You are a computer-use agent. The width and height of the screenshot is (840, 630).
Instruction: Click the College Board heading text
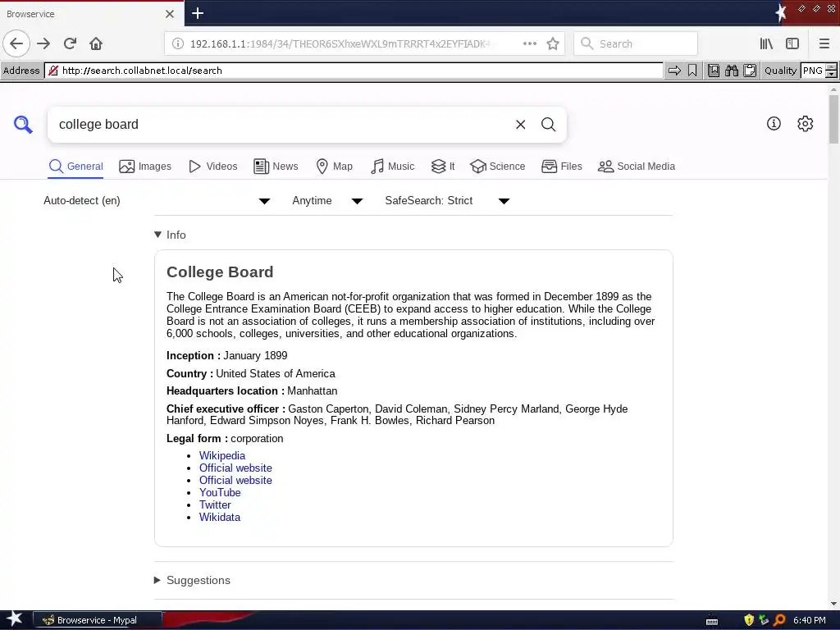(x=220, y=272)
